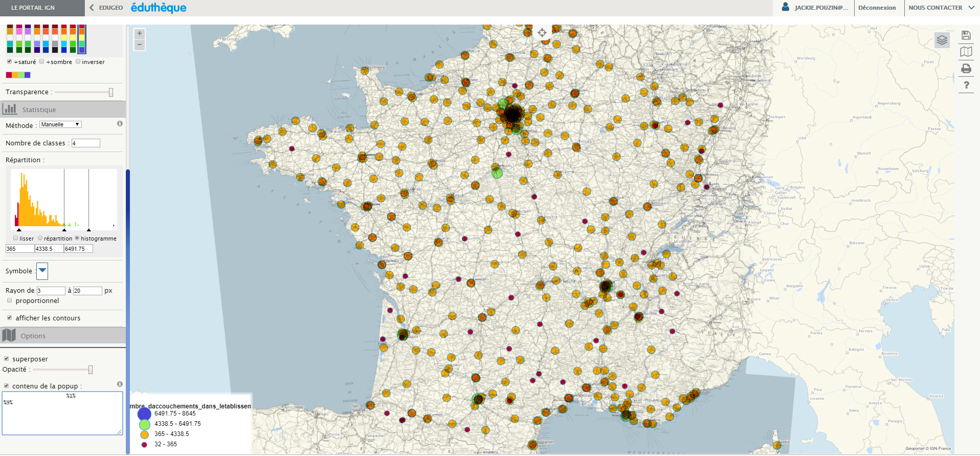This screenshot has width=980, height=456.
Task: Click the histogram threshold triangle at 6491.75
Action: [x=89, y=230]
